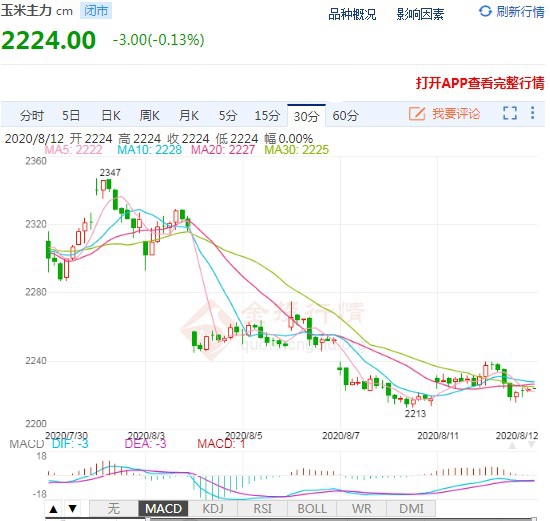
Task: Select the KDJ indicator option
Action: [x=213, y=509]
